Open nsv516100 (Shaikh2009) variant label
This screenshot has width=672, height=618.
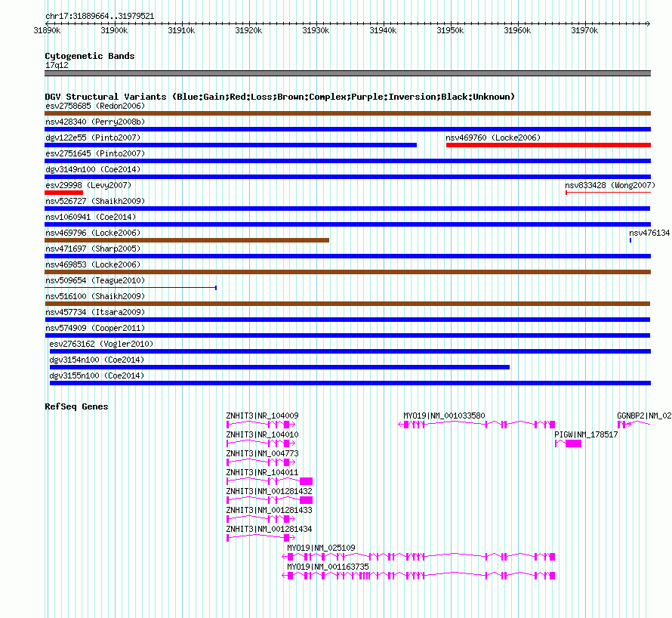[95, 296]
